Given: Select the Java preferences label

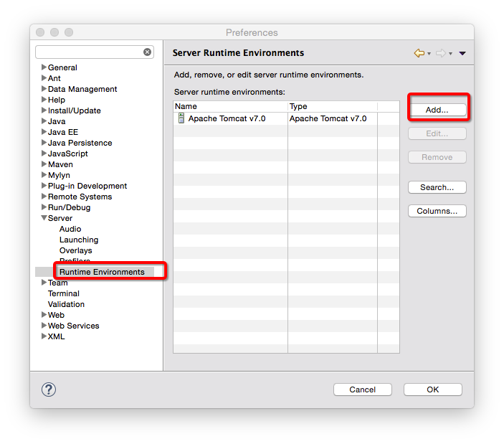Looking at the screenshot, I should click(57, 121).
